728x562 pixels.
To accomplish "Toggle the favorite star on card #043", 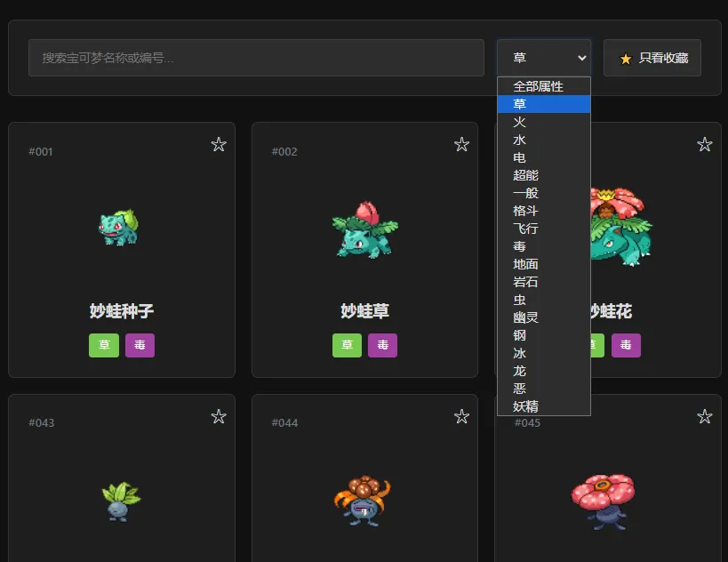I will point(219,416).
